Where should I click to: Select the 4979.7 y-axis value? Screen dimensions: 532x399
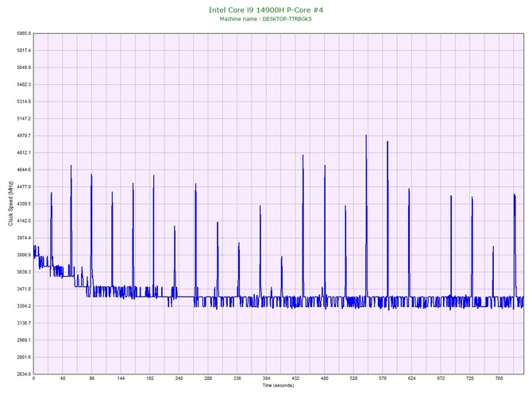coord(24,136)
